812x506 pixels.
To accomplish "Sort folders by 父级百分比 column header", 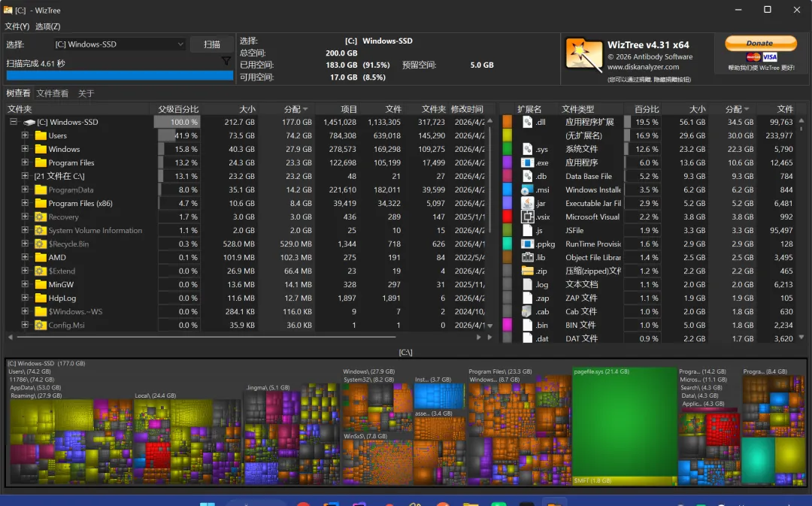I will pos(177,109).
